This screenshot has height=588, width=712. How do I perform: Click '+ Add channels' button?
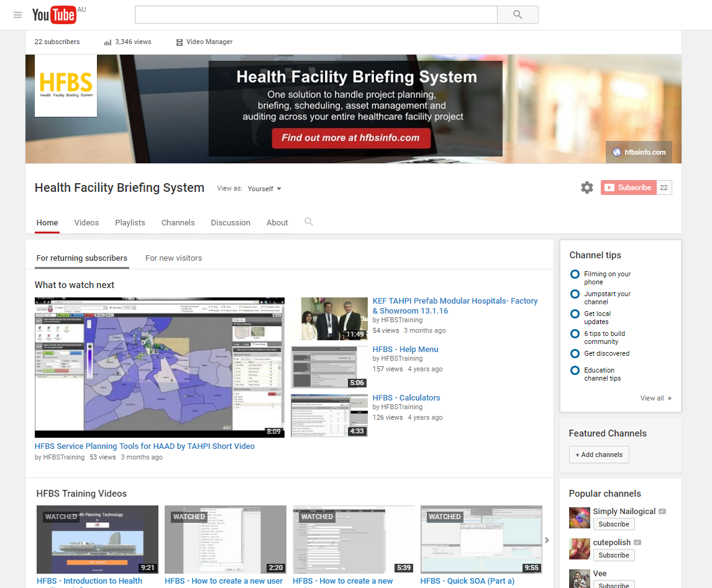point(599,455)
